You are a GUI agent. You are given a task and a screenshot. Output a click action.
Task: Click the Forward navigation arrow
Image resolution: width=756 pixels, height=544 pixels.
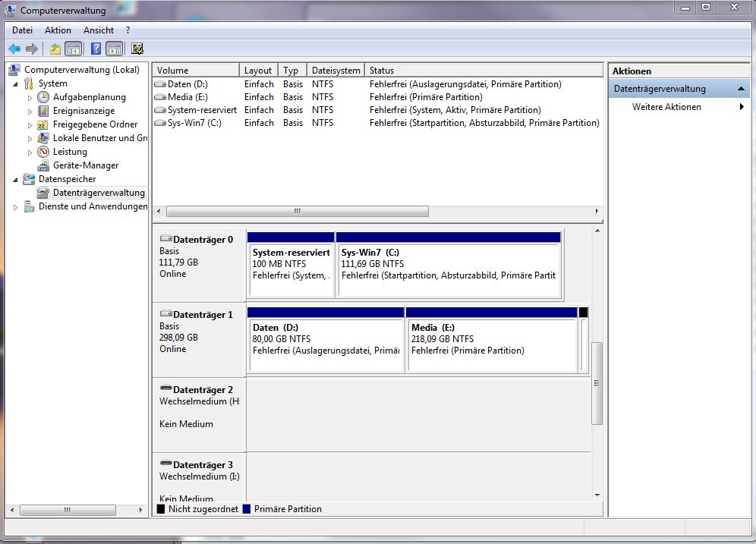point(30,49)
